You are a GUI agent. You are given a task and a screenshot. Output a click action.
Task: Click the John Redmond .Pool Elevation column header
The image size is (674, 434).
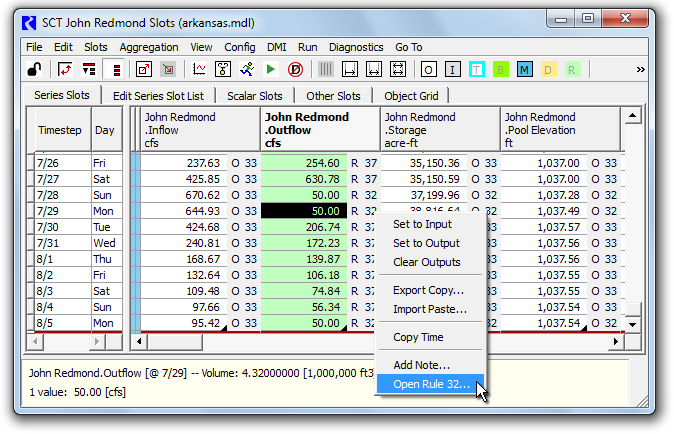pyautogui.click(x=560, y=129)
